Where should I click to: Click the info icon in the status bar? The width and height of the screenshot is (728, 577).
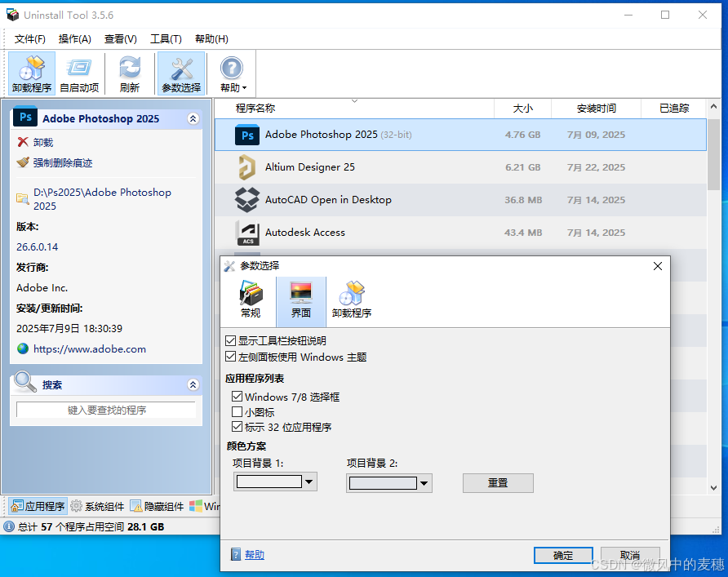pyautogui.click(x=9, y=526)
